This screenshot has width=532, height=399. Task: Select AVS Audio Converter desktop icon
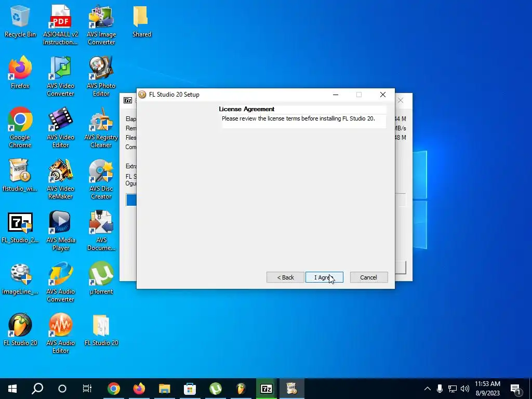(x=60, y=283)
